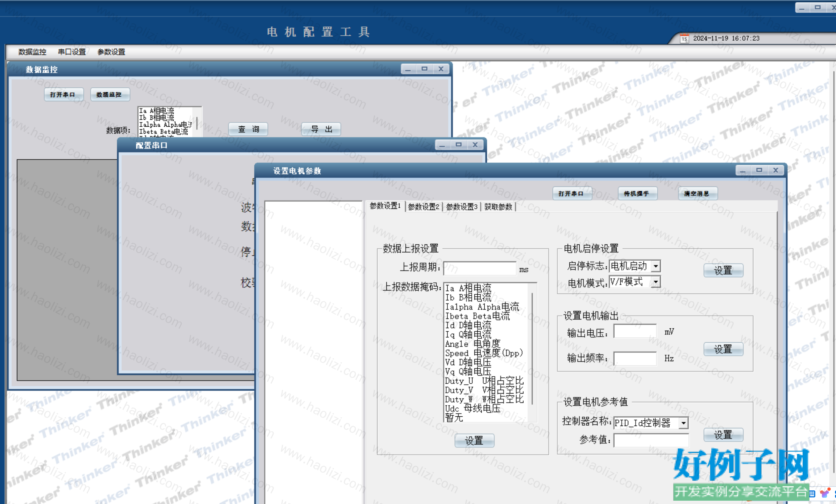Image resolution: width=836 pixels, height=504 pixels.
Task: Click 打开串口 in the 数据监控 window
Action: (x=64, y=94)
